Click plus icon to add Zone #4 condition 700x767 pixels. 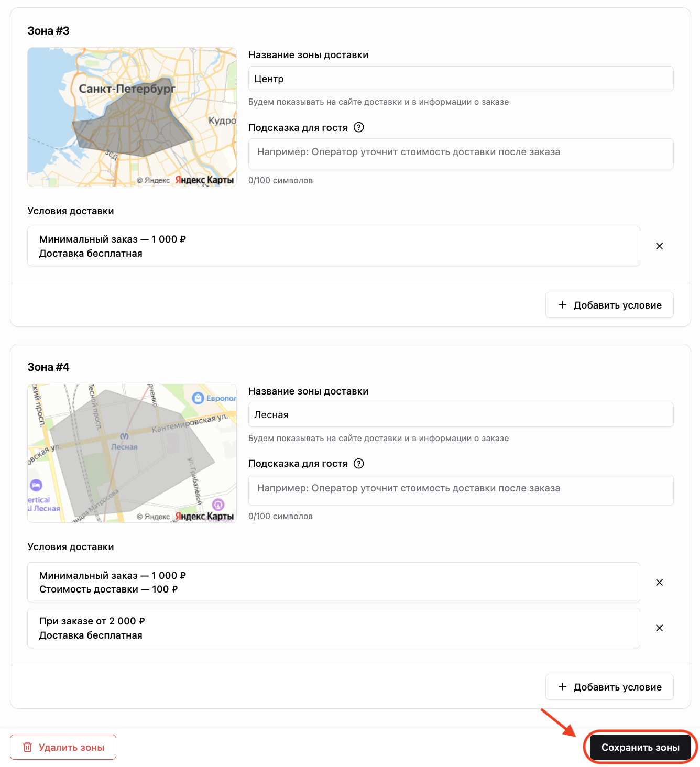pyautogui.click(x=562, y=687)
